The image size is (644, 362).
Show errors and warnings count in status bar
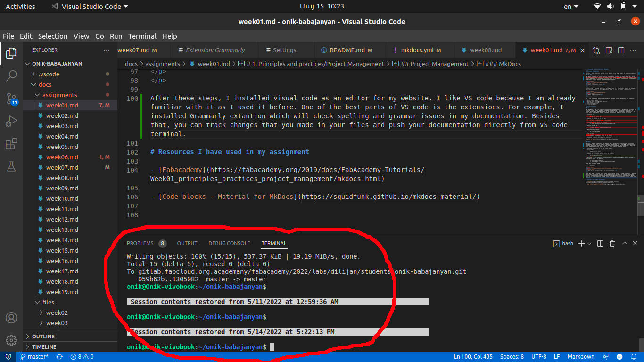tap(82, 357)
